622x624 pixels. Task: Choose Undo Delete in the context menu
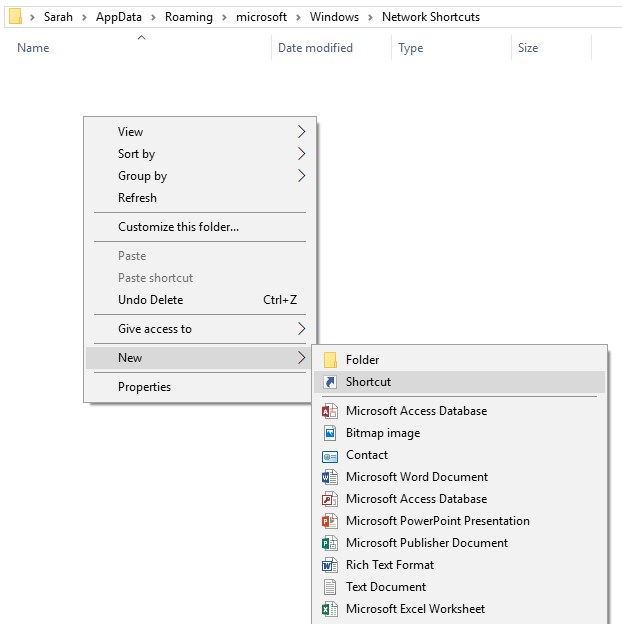coord(150,300)
